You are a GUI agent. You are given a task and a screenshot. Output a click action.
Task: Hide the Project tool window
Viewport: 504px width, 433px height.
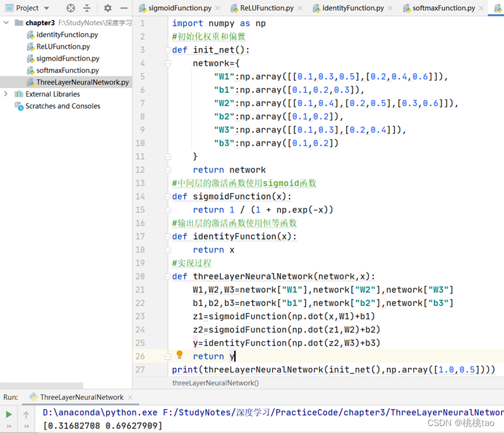pyautogui.click(x=123, y=8)
